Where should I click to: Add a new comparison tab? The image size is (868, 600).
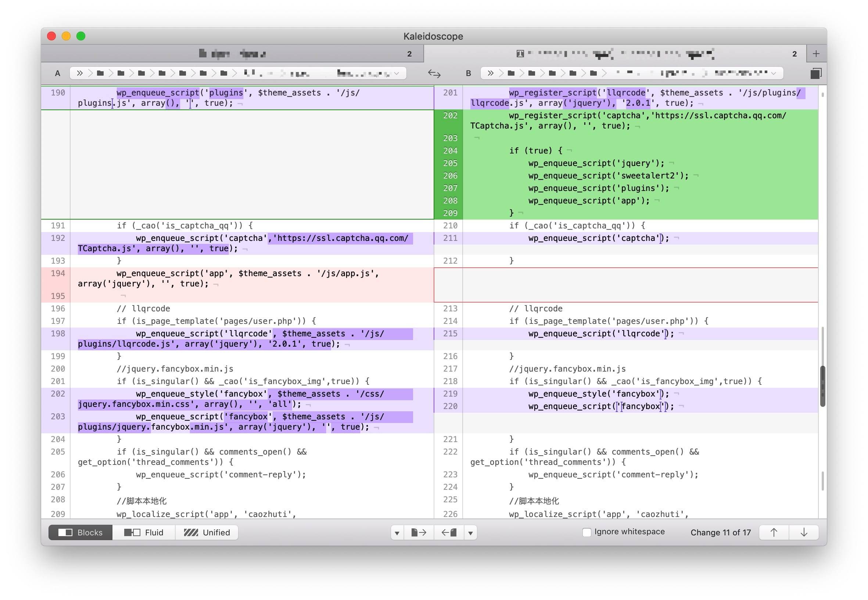[x=816, y=54]
